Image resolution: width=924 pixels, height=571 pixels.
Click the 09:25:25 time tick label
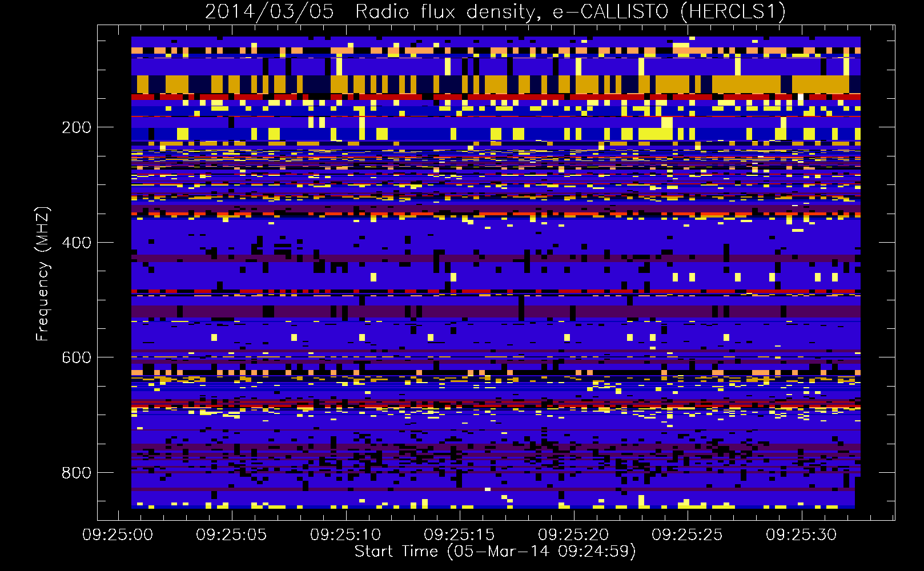coord(687,534)
